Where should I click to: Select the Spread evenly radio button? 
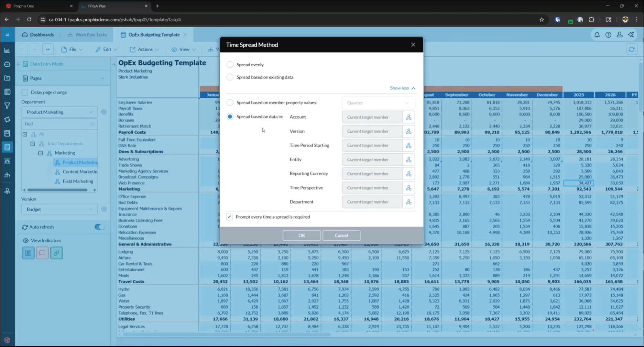click(x=230, y=65)
